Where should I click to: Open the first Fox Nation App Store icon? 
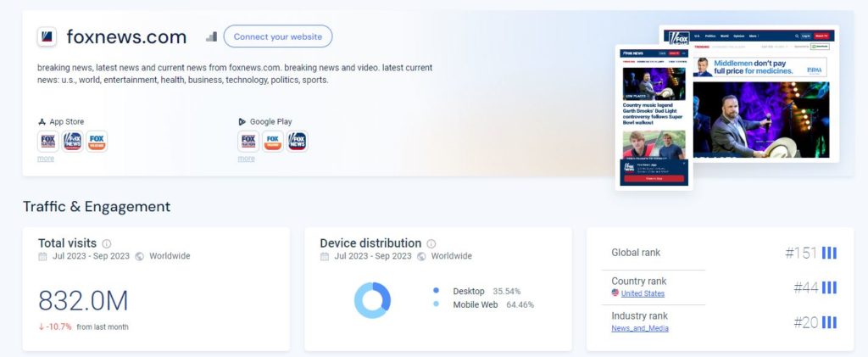pyautogui.click(x=48, y=141)
